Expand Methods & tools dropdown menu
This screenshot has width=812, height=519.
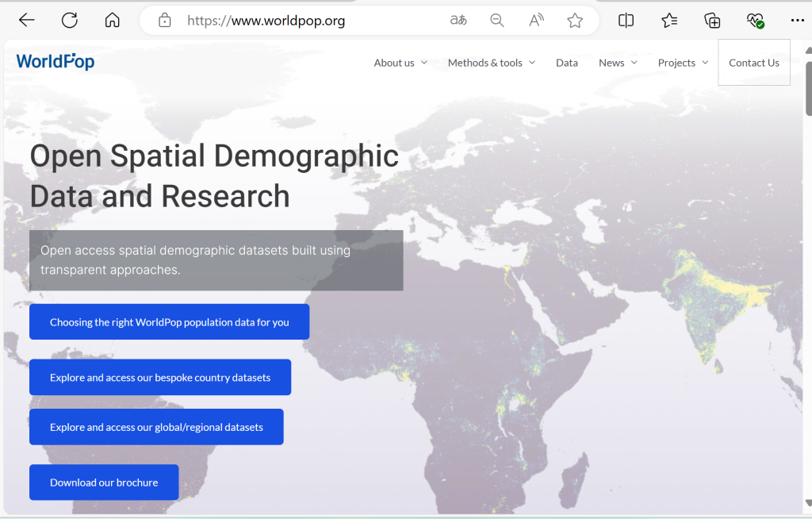pyautogui.click(x=491, y=63)
